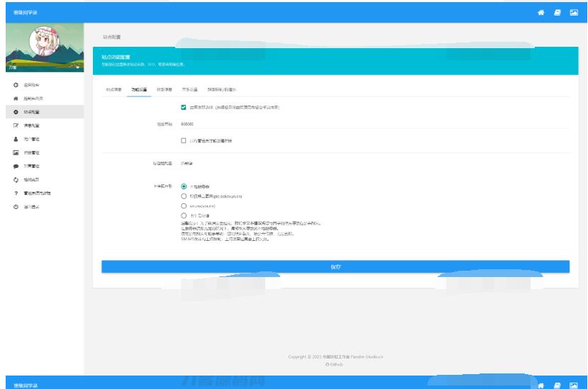Open the Github link in the footer

tap(335, 363)
